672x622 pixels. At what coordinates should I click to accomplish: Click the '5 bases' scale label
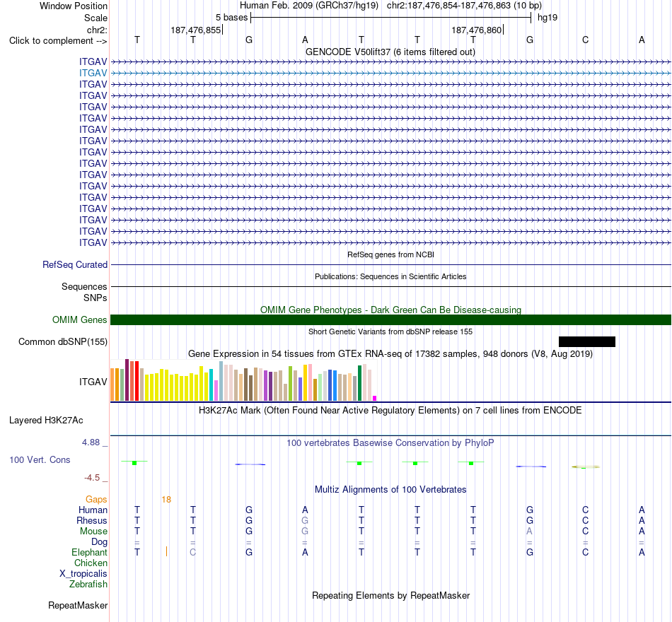click(231, 18)
